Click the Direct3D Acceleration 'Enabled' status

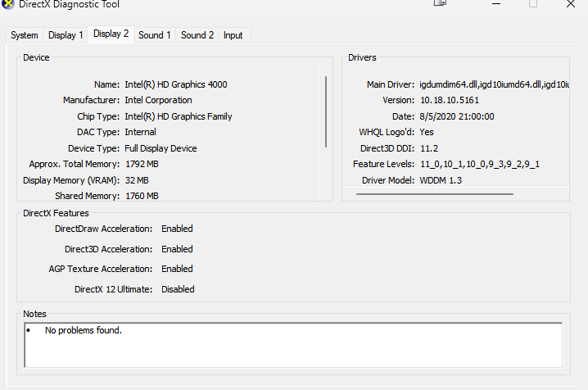tap(177, 249)
